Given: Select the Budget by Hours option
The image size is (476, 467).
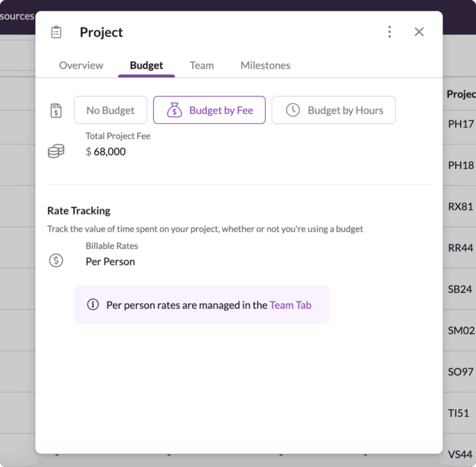Looking at the screenshot, I should (x=333, y=110).
